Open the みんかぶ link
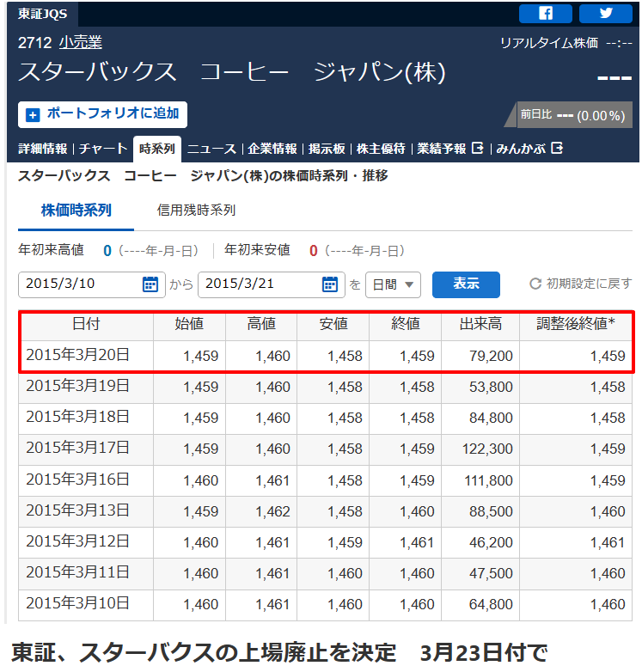The height and width of the screenshot is (672, 642). [521, 149]
